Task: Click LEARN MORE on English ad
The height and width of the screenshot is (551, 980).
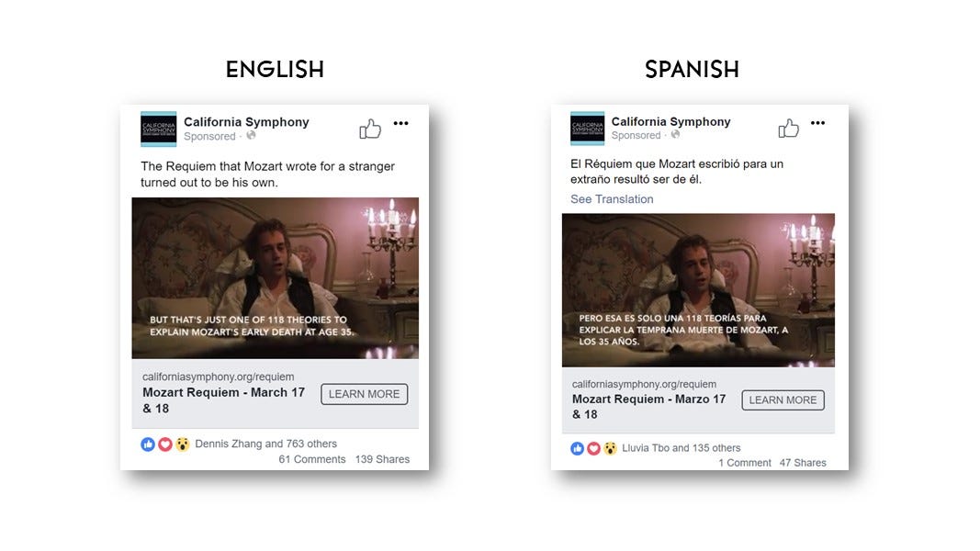Action: [x=365, y=394]
